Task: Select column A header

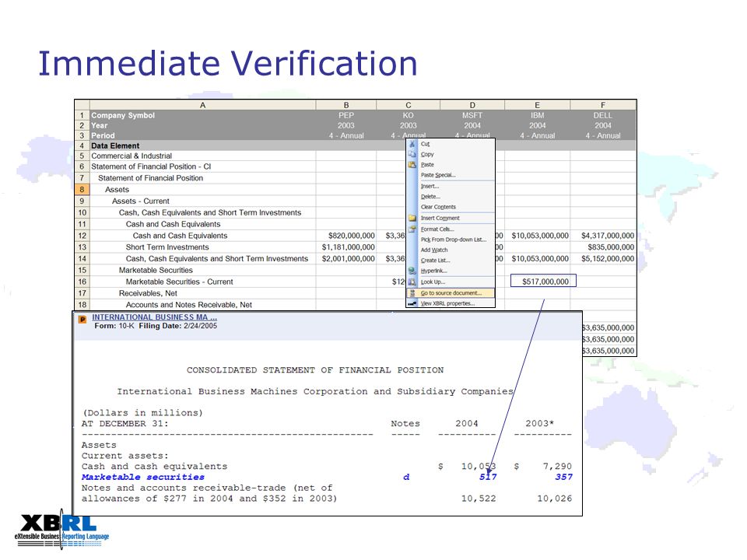Action: coord(202,105)
